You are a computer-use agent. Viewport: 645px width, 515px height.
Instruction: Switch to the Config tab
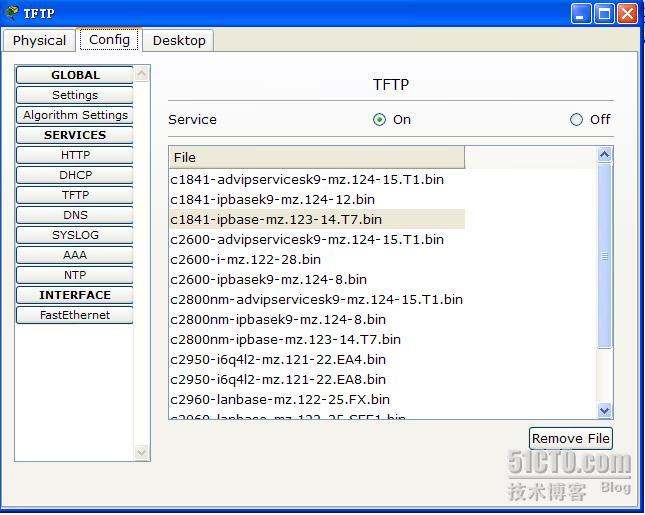(109, 39)
